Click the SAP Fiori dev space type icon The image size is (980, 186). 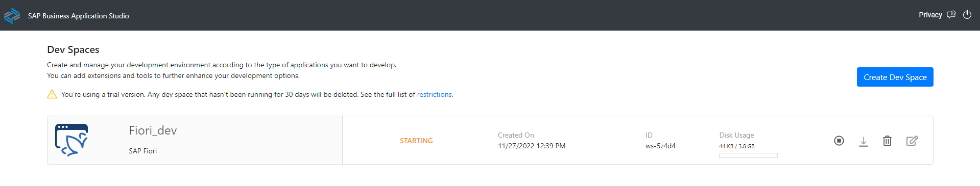[x=71, y=140]
